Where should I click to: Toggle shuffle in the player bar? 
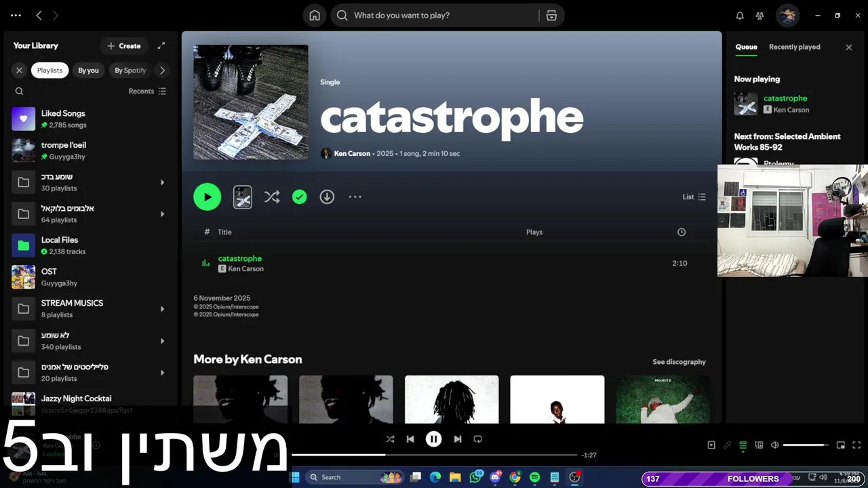click(390, 439)
